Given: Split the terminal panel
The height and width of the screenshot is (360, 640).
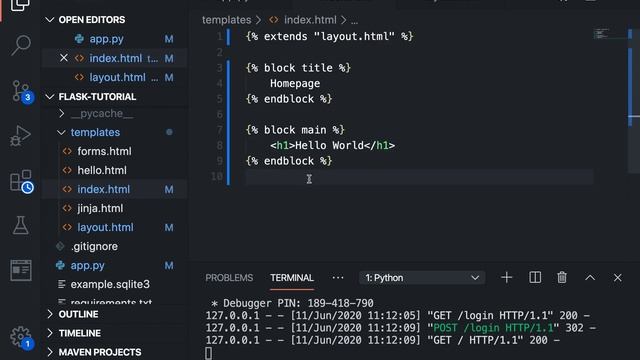Looking at the screenshot, I should coord(535,278).
